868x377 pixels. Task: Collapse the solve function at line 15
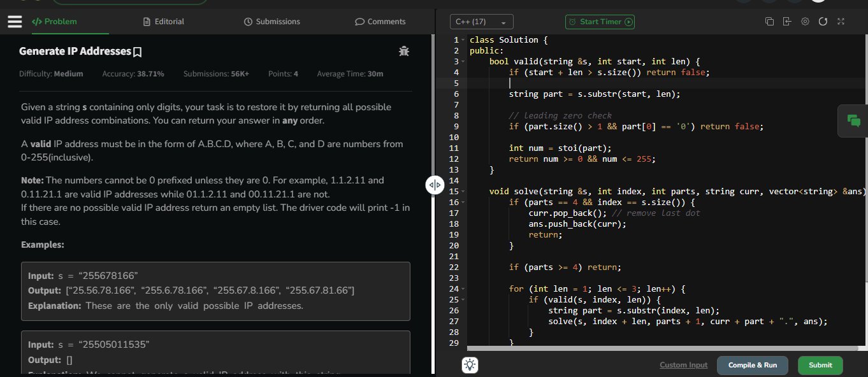click(x=463, y=192)
